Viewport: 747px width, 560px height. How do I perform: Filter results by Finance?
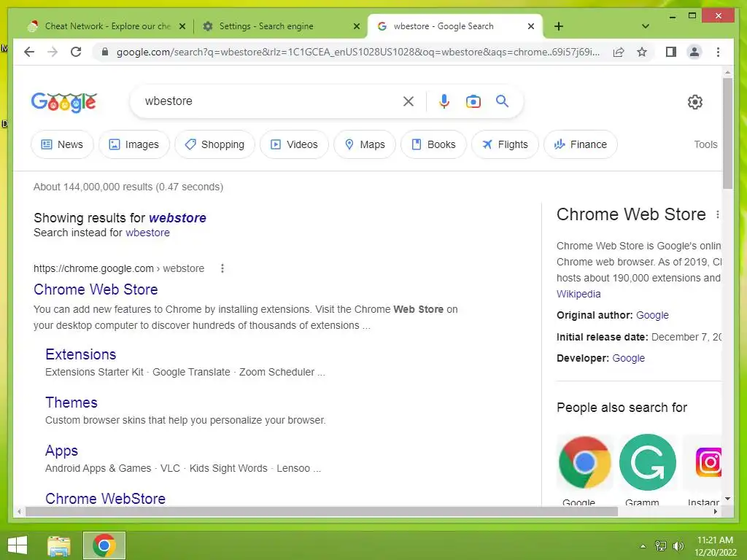tap(580, 144)
